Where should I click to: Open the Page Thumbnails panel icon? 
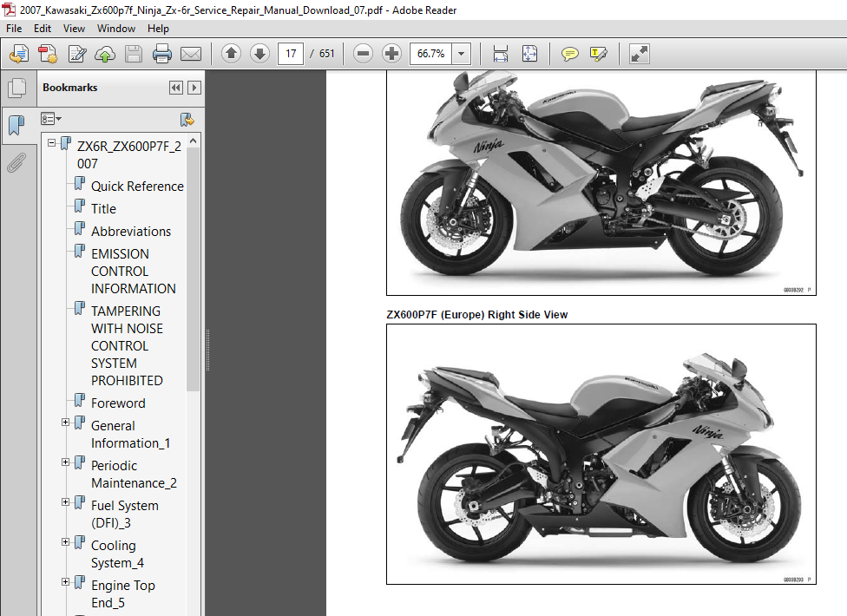tap(17, 88)
